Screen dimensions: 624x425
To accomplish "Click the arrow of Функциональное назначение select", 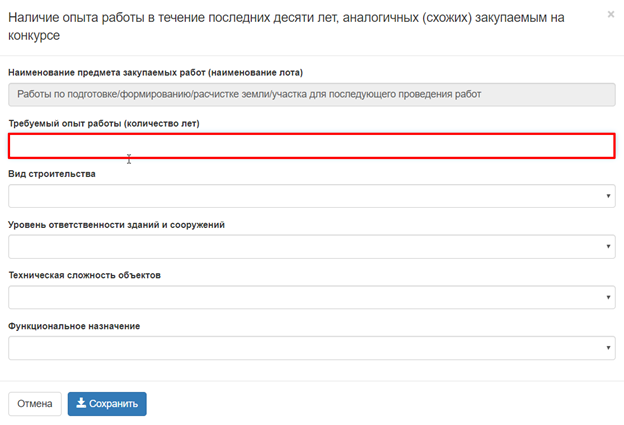I will tap(608, 349).
